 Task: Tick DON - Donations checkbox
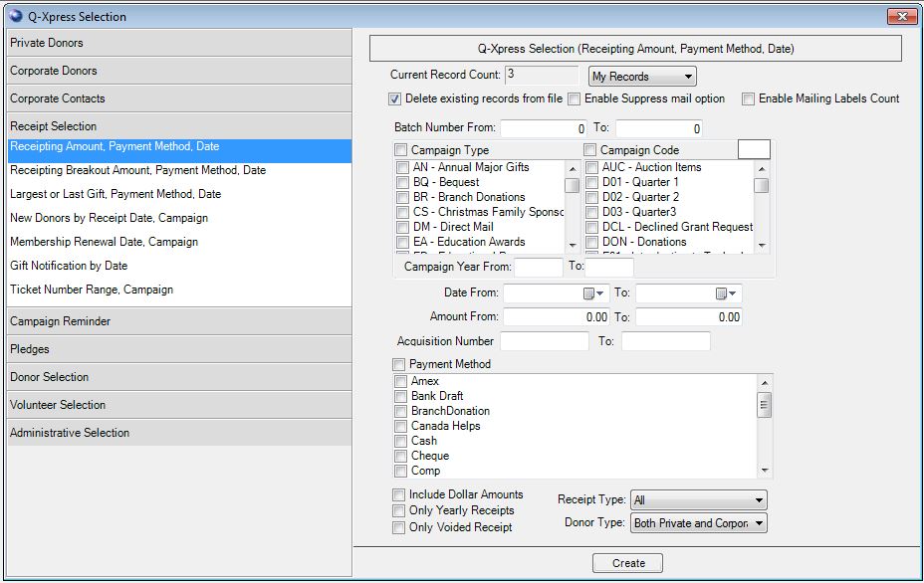pyautogui.click(x=591, y=242)
